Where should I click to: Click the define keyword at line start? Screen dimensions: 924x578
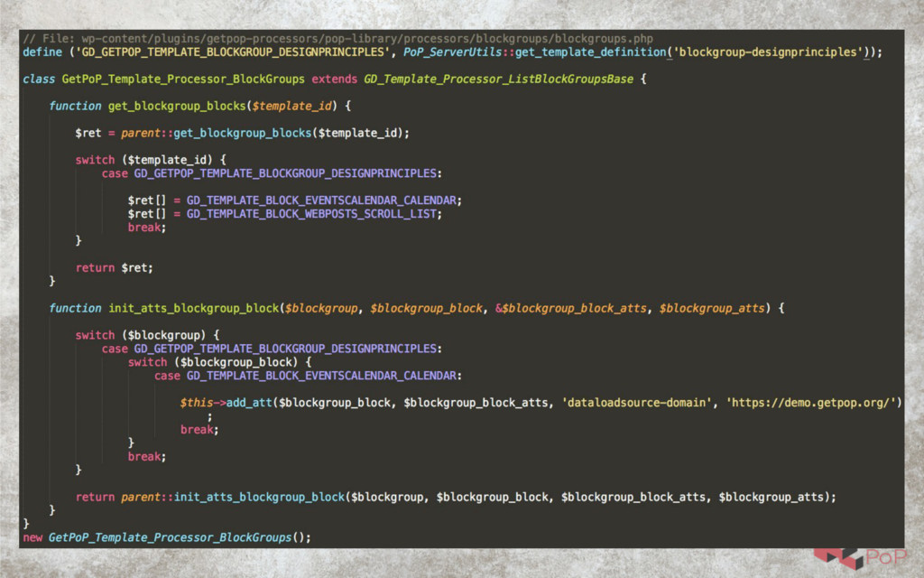tap(42, 52)
